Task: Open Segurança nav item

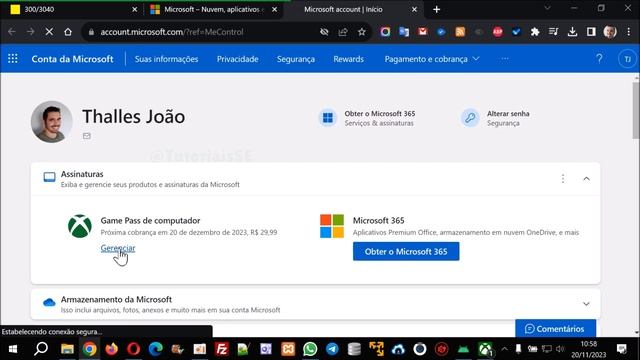Action: coord(296,59)
